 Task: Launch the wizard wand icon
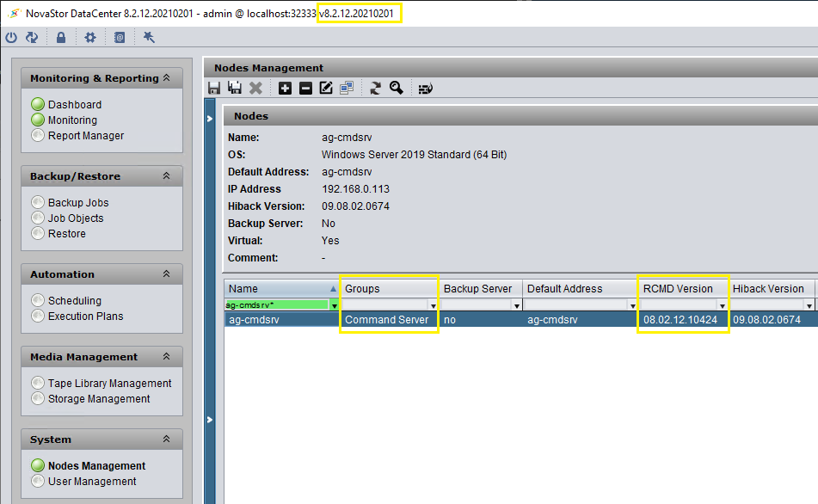[x=149, y=38]
